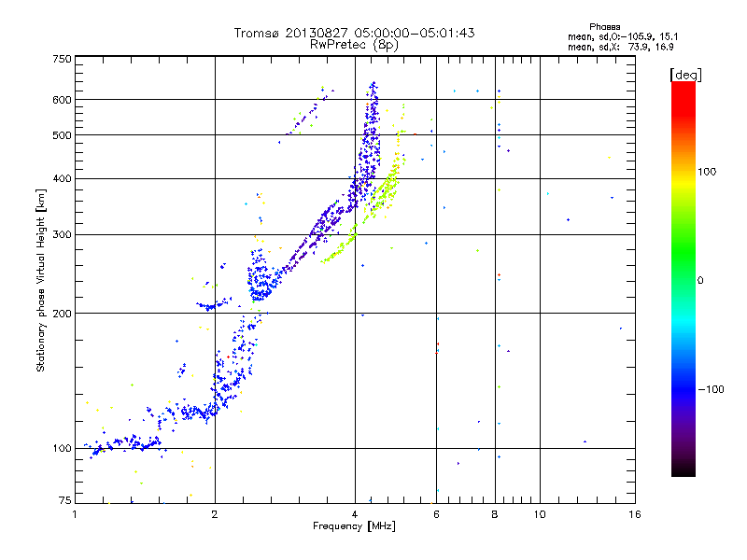Click the x-axis tick label '4'
Screen dimensions: 747x560
click(355, 514)
